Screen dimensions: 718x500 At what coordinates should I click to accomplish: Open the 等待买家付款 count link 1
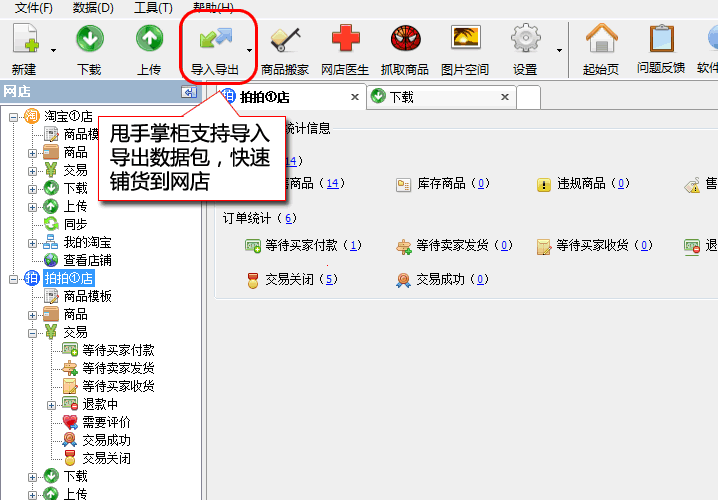pos(353,245)
